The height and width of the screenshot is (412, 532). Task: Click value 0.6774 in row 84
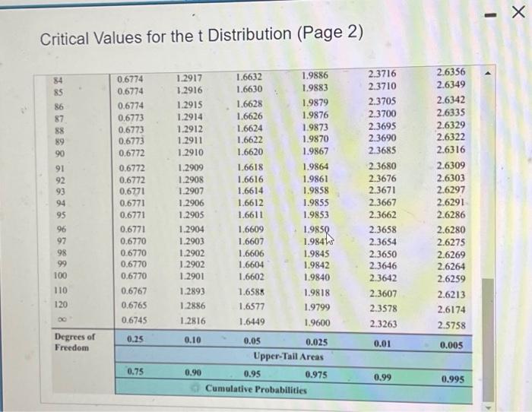[130, 79]
